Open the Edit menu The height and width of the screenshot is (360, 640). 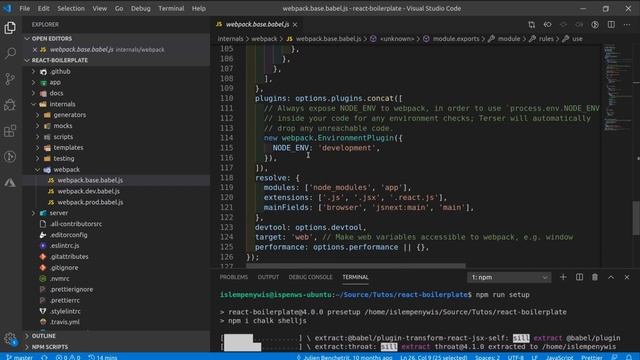[x=43, y=8]
